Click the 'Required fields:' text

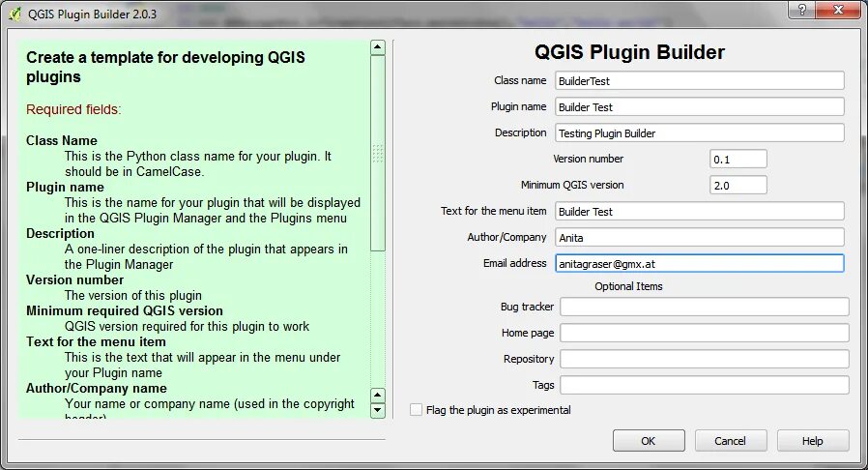[x=73, y=109]
